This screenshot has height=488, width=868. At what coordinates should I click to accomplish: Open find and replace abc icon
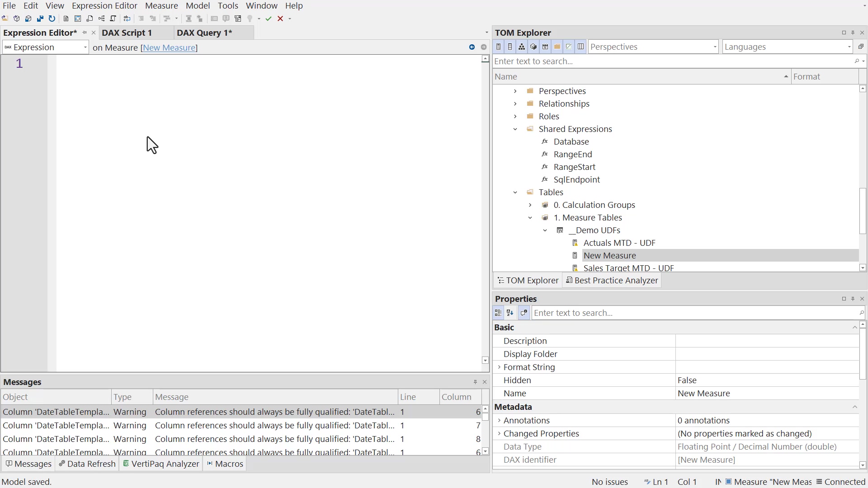pos(127,19)
